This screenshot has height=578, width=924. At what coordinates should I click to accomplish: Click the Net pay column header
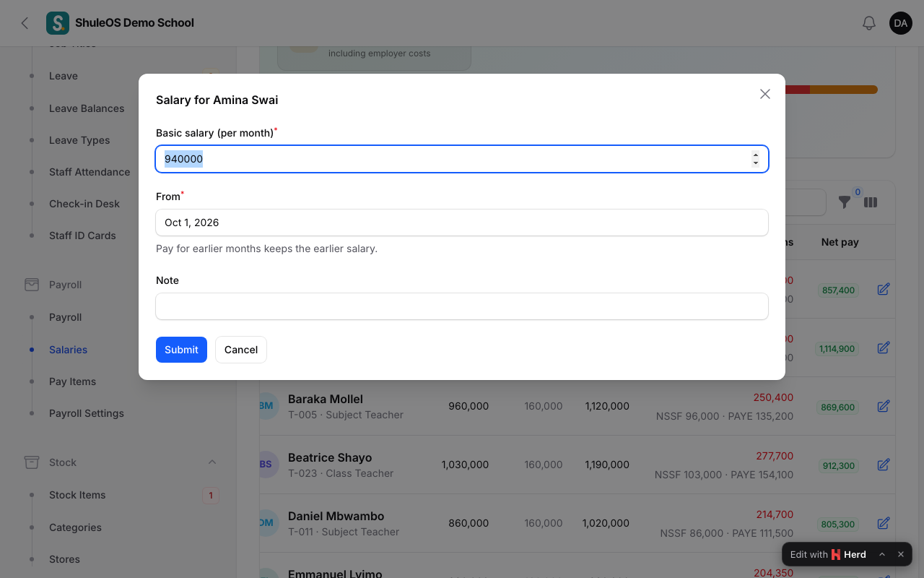pos(840,242)
